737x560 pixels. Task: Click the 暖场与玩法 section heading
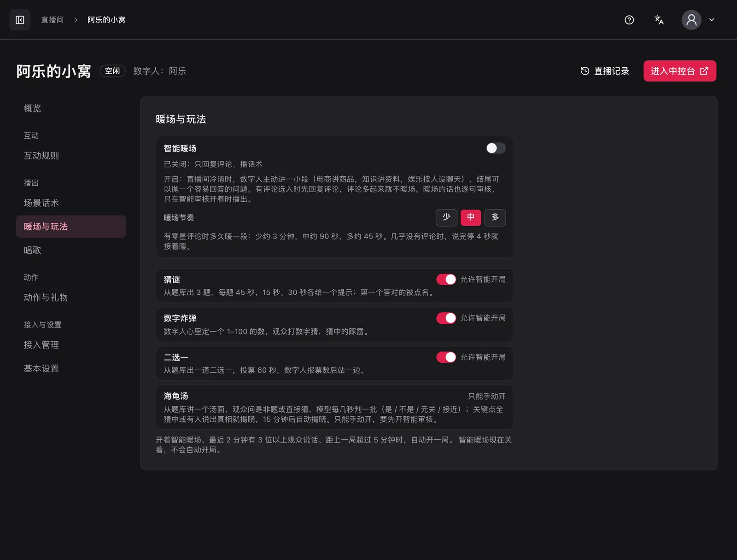[x=181, y=119]
